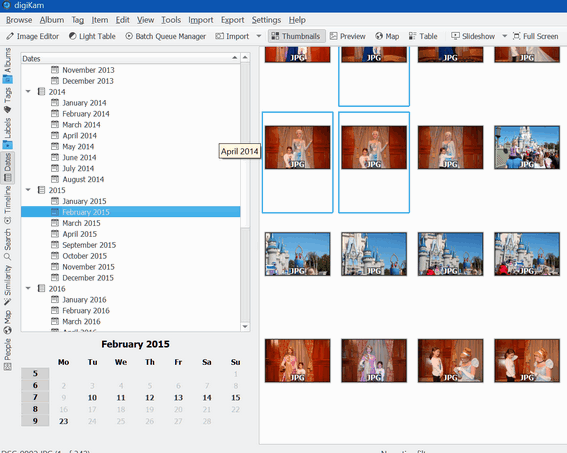Switch to Preview view
567x453 pixels.
[x=348, y=36]
